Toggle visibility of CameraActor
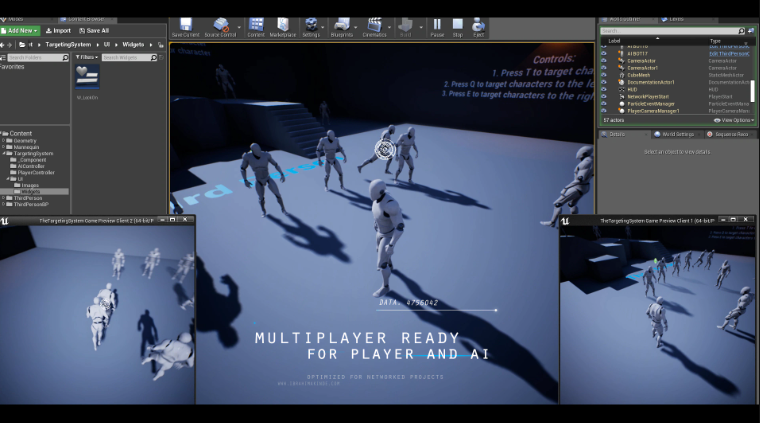 (x=604, y=61)
